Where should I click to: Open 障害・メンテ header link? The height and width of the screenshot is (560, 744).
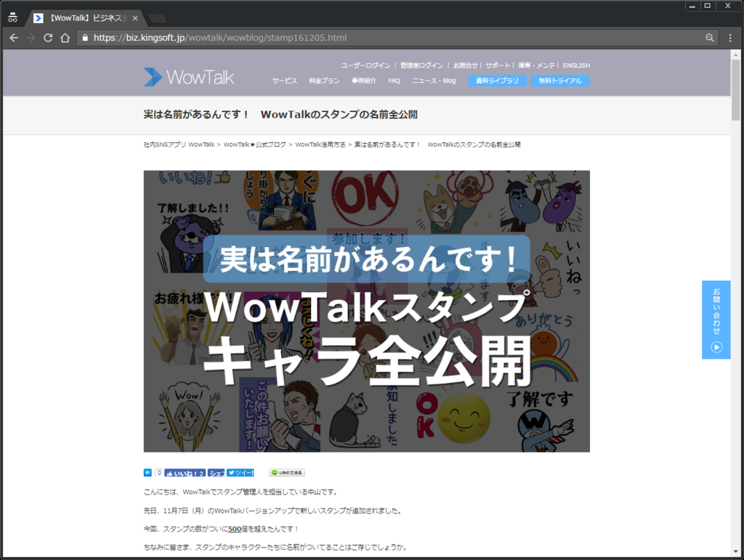tap(536, 65)
